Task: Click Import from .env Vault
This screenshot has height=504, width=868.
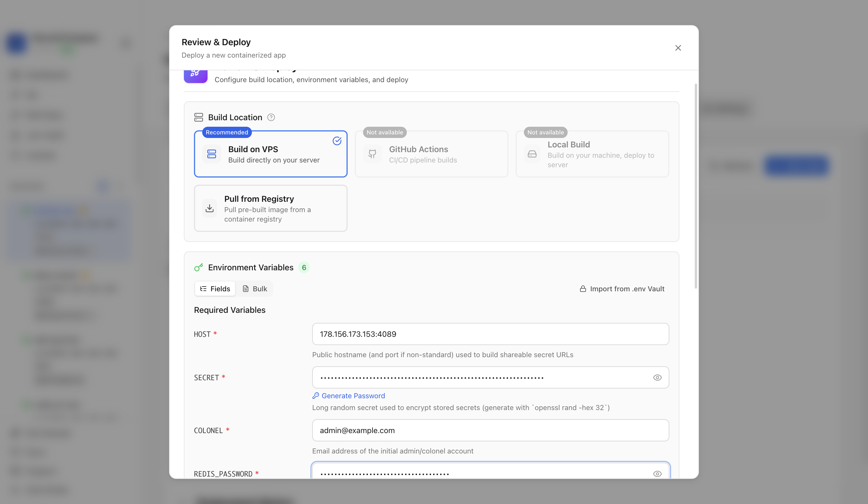Action: [622, 289]
